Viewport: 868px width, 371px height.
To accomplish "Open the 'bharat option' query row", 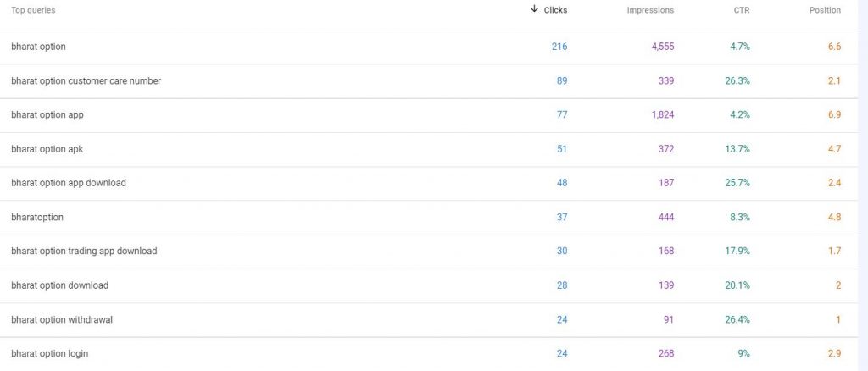I will tap(429, 47).
